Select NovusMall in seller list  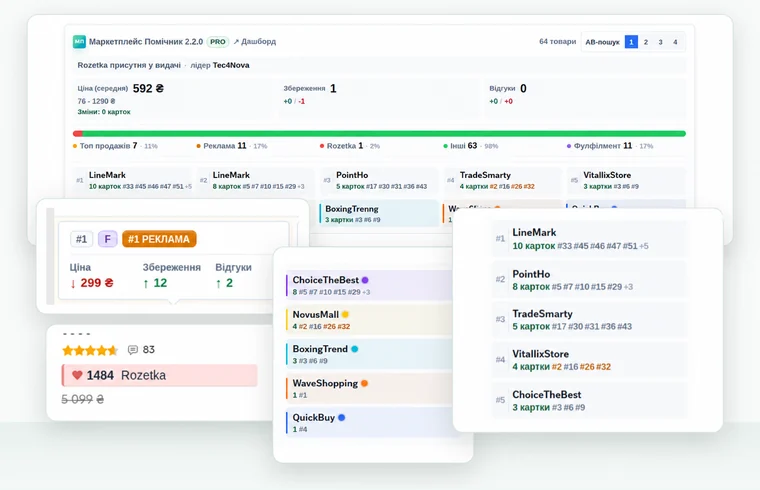369,320
